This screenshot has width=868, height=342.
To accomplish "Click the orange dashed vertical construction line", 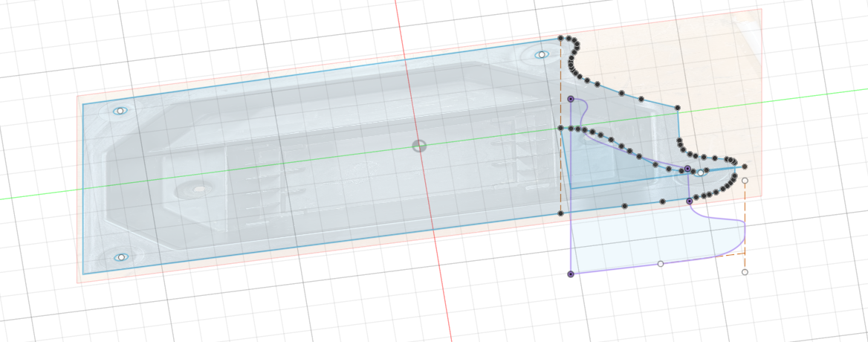I will [560, 171].
